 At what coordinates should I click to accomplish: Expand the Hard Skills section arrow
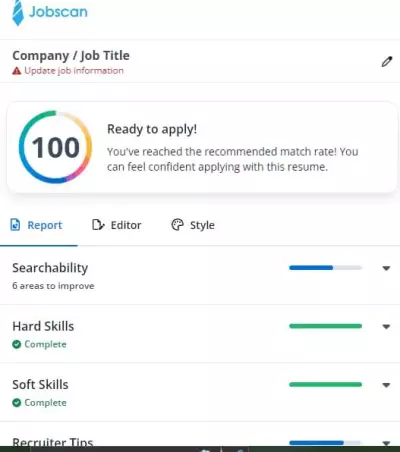click(386, 327)
